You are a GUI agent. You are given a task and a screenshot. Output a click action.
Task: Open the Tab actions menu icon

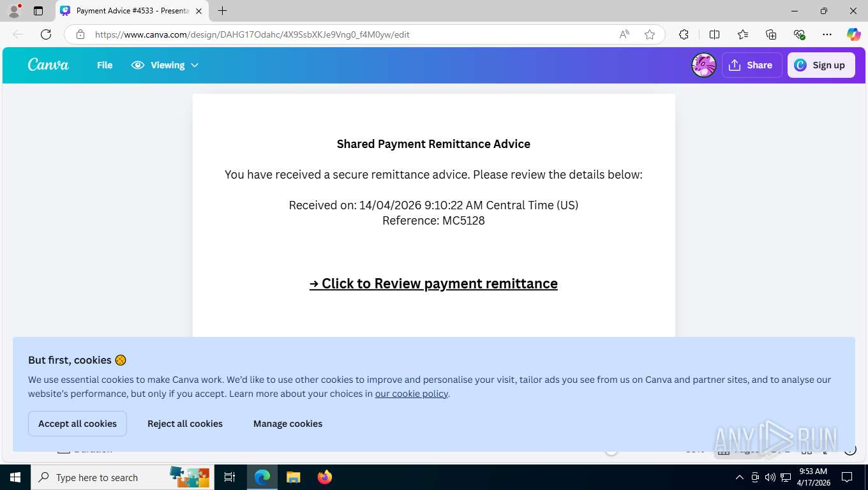(x=38, y=11)
